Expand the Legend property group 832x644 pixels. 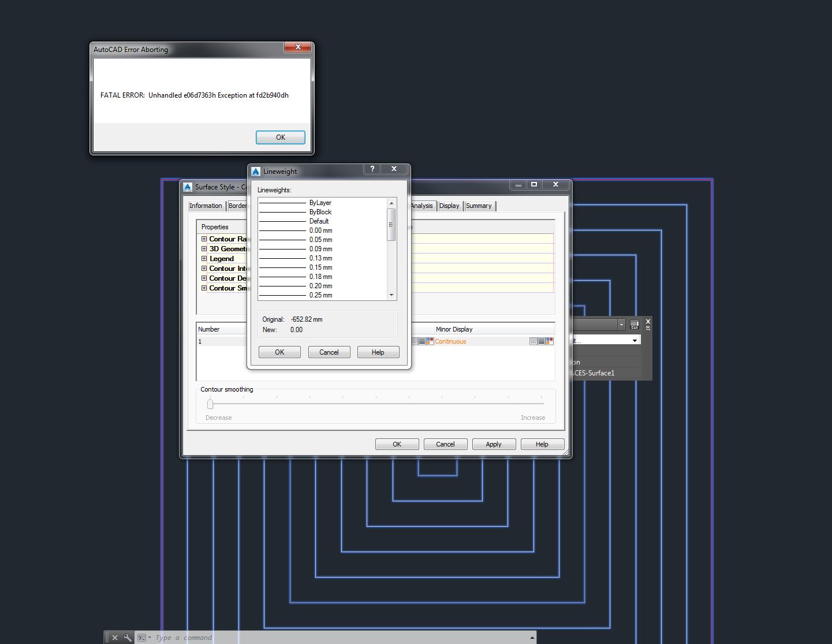point(204,258)
